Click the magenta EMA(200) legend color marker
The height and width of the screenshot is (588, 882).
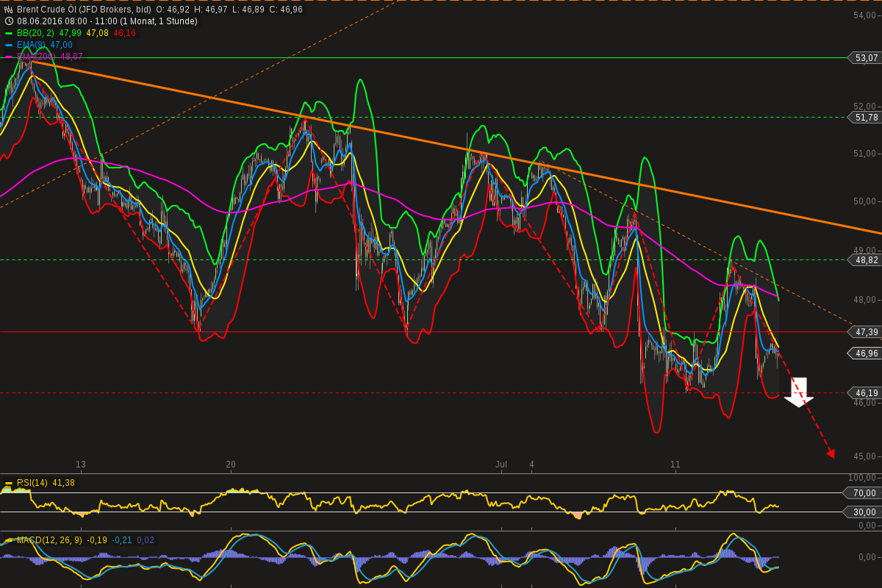click(x=9, y=57)
